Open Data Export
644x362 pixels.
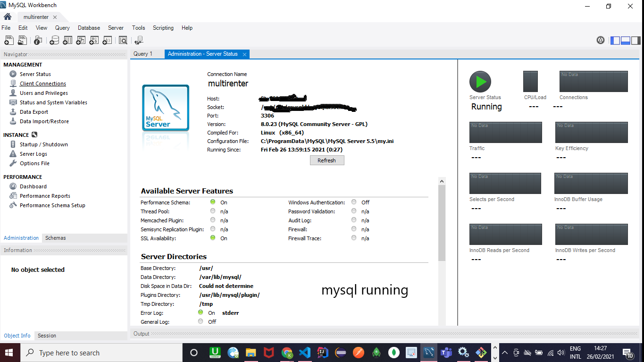tap(34, 112)
